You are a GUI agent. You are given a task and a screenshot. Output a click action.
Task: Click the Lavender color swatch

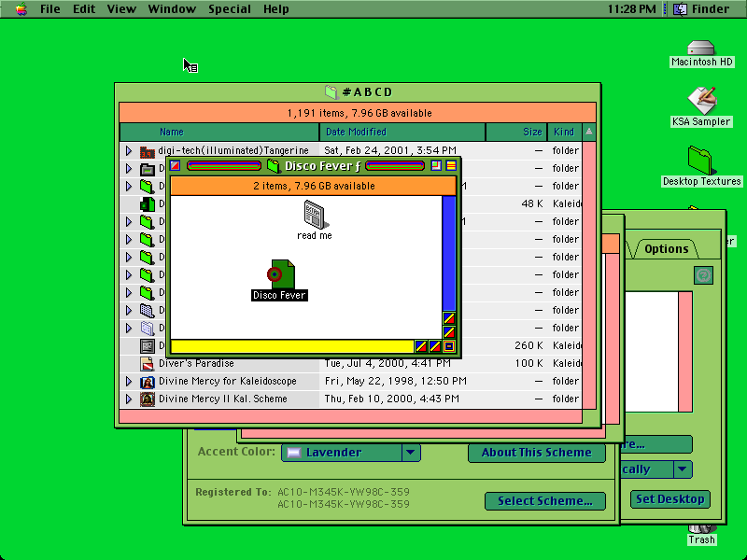click(294, 453)
